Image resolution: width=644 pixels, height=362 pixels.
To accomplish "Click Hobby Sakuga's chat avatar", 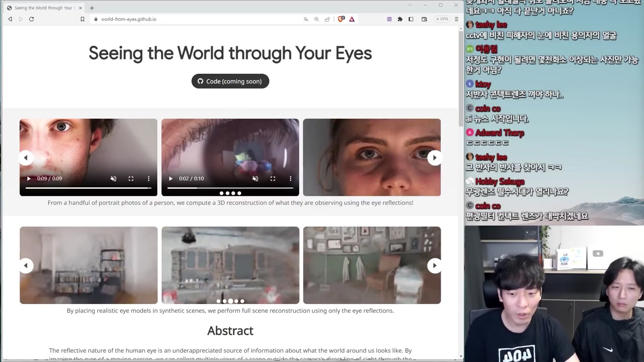I will (x=470, y=181).
